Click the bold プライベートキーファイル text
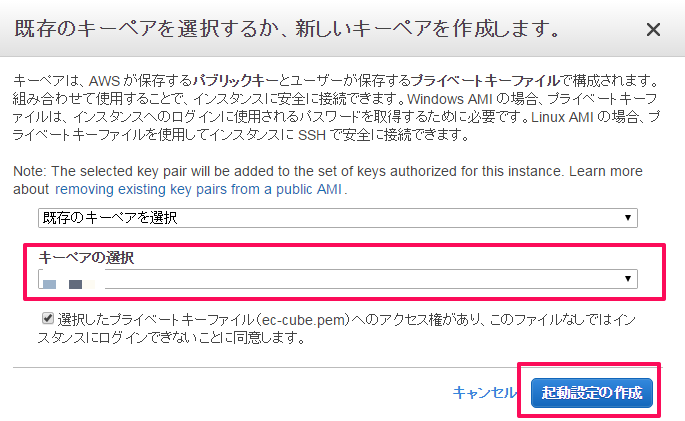Image resolution: width=685 pixels, height=421 pixels. pyautogui.click(x=485, y=81)
